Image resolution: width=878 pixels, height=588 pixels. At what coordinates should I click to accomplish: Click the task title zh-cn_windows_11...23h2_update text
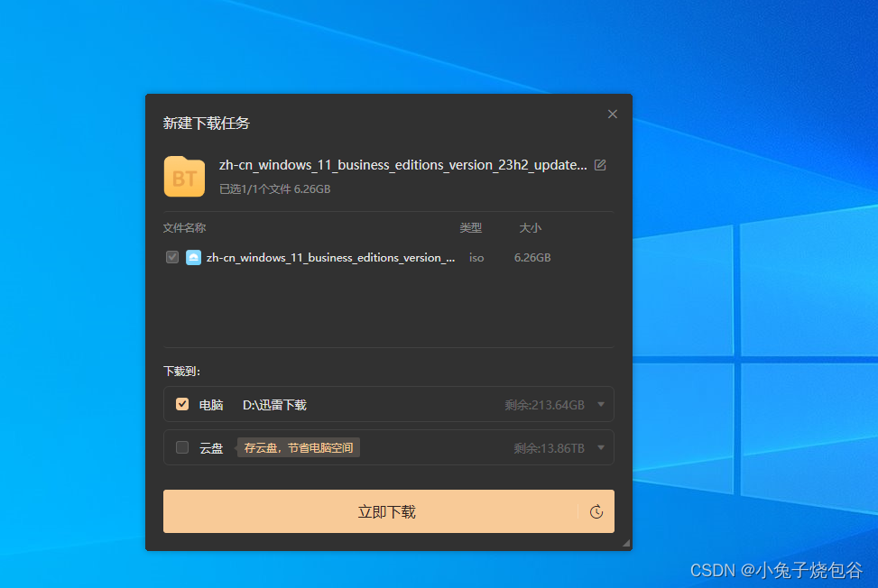[403, 165]
